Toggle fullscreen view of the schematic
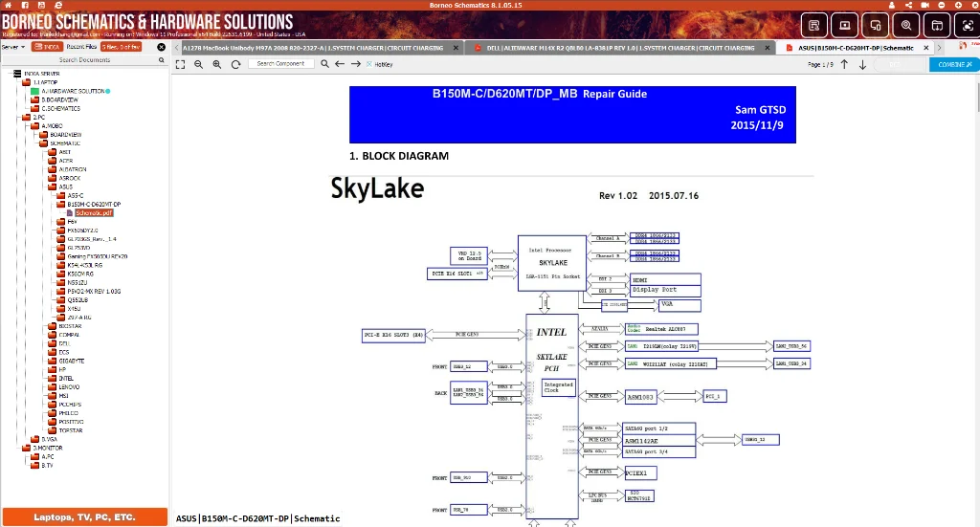Image resolution: width=980 pixels, height=527 pixels. (181, 64)
